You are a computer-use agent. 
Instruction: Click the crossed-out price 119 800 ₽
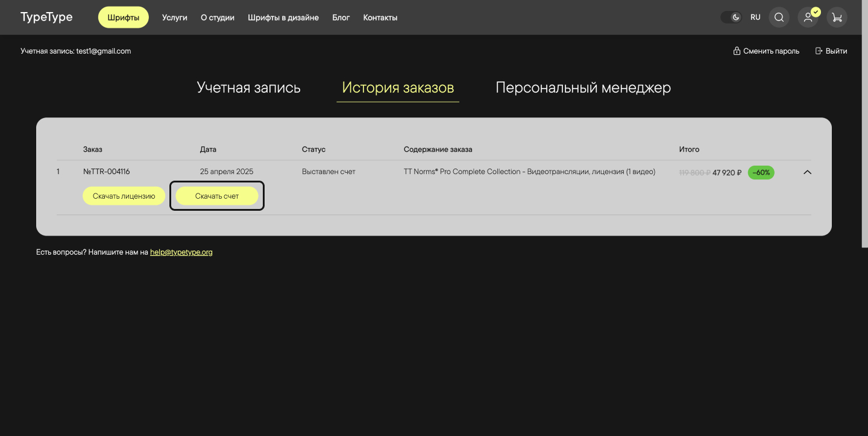coord(695,172)
